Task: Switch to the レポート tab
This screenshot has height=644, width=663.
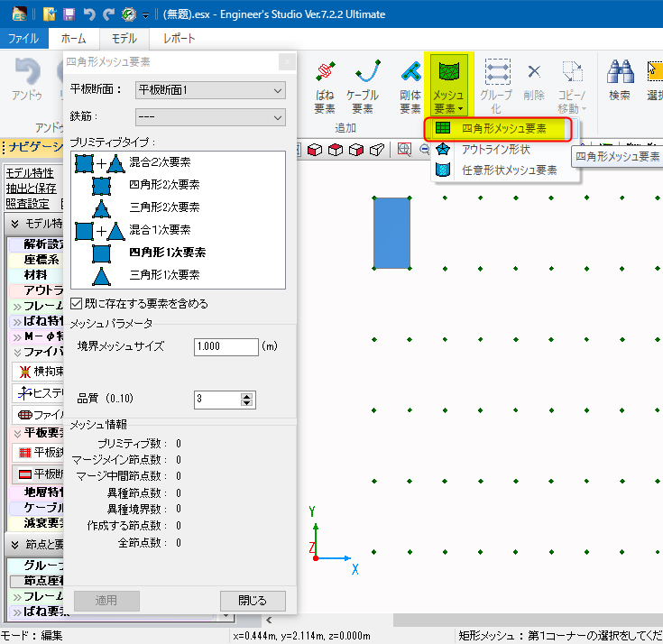Action: tap(180, 39)
